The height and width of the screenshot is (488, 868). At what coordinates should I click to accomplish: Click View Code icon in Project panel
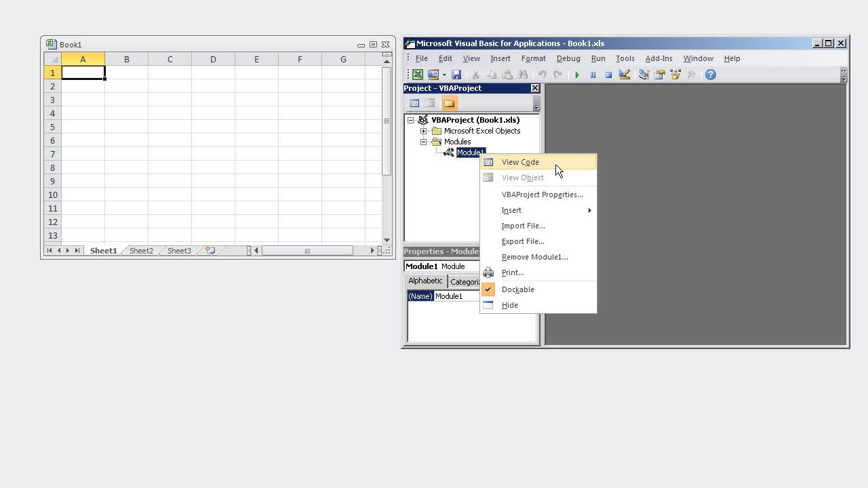(x=414, y=103)
